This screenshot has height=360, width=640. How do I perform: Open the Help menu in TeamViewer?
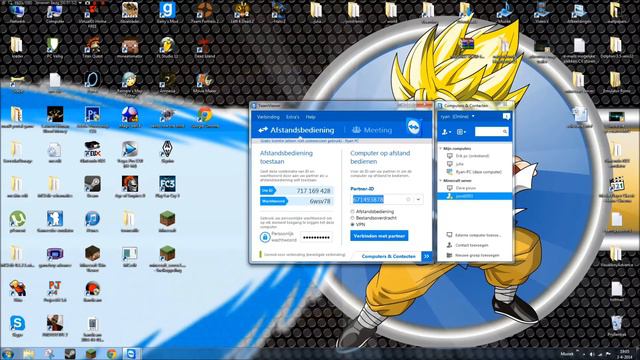(311, 117)
